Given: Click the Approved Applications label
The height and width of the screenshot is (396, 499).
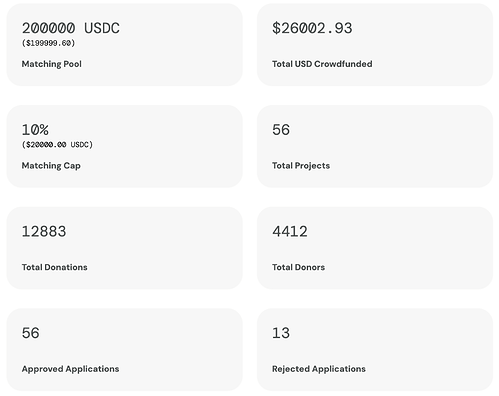Looking at the screenshot, I should tap(70, 369).
